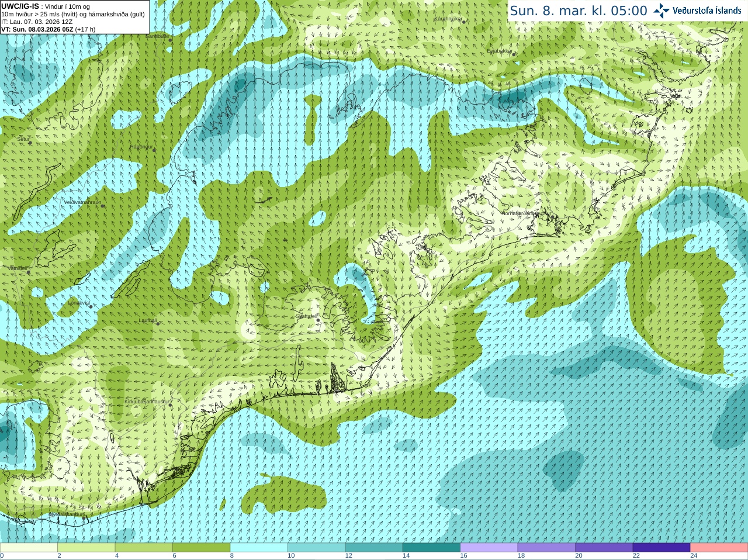Click the Skaftafell station label
748x560 pixels.
(307, 316)
